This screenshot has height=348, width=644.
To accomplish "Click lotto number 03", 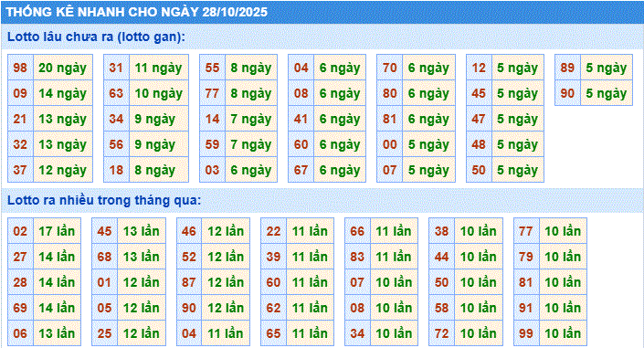I will 212,170.
